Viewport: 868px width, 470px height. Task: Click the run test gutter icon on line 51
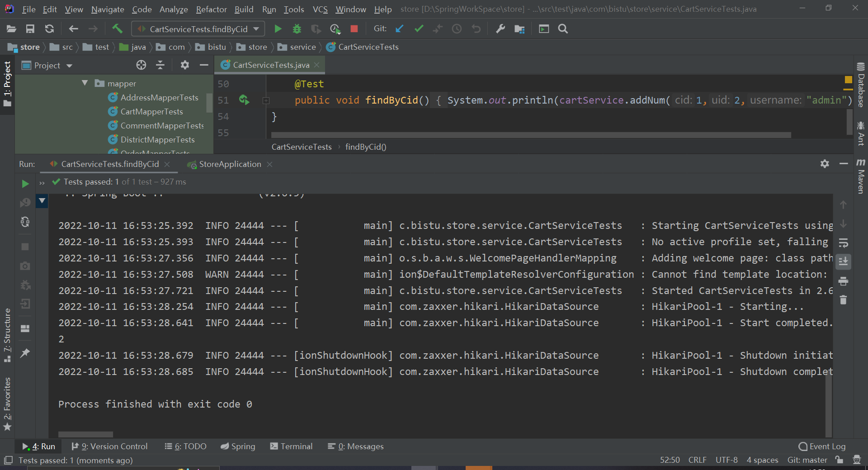[x=244, y=100]
